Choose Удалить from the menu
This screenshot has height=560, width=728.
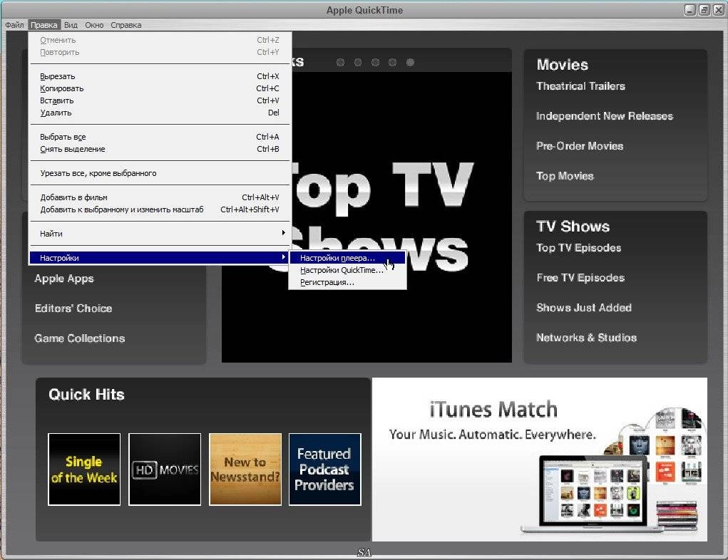click(160, 113)
